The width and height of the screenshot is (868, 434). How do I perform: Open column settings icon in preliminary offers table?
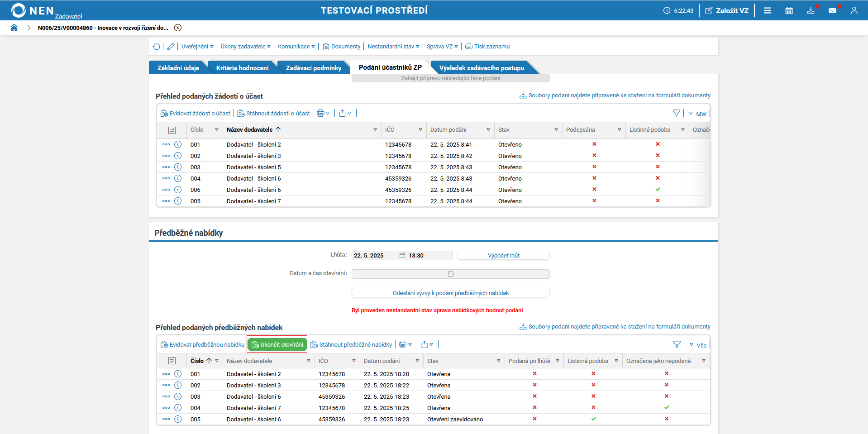[172, 361]
